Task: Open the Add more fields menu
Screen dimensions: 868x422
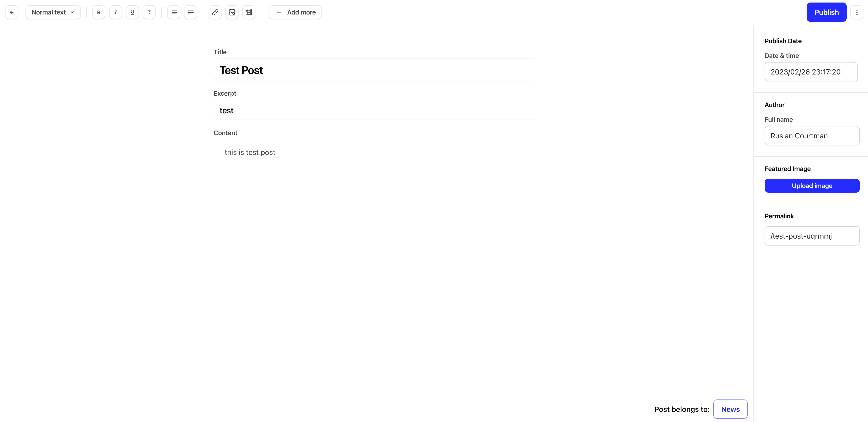Action: pyautogui.click(x=295, y=12)
